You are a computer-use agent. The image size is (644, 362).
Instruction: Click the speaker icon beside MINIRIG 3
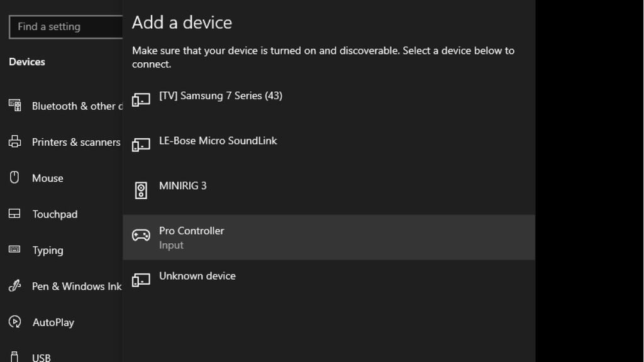140,189
